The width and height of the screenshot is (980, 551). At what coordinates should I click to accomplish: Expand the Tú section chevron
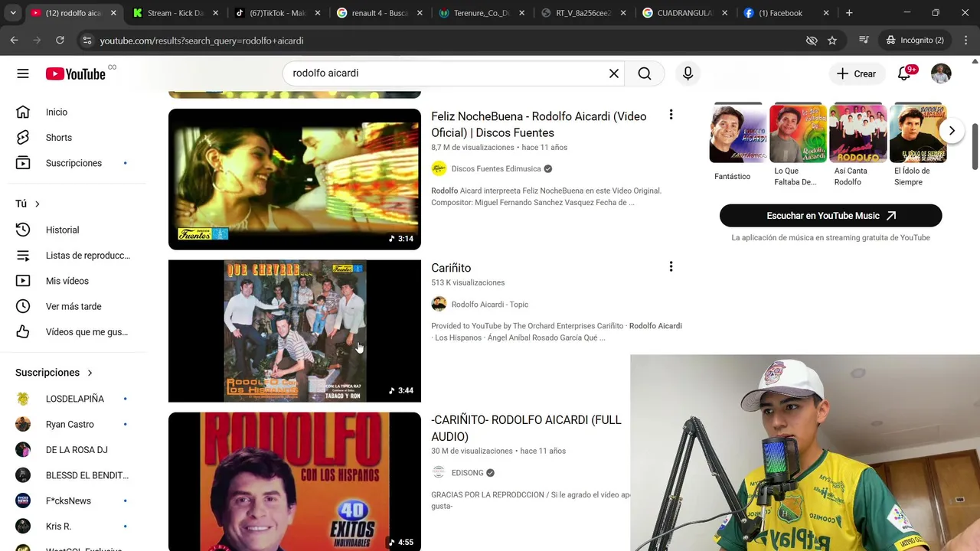37,204
